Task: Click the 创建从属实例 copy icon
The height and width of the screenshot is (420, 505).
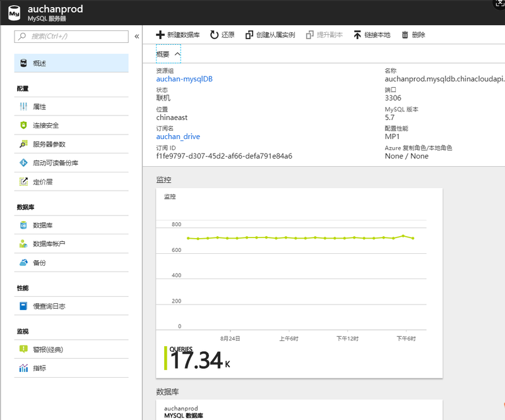Action: tap(249, 35)
